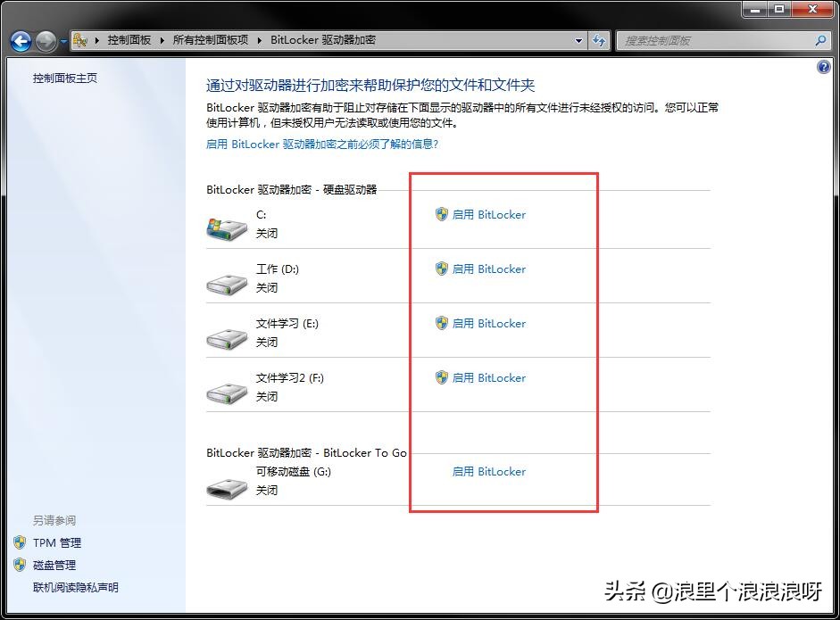Enable BitLocker on the 工作 (D:) drive
The image size is (840, 620).
pos(488,269)
